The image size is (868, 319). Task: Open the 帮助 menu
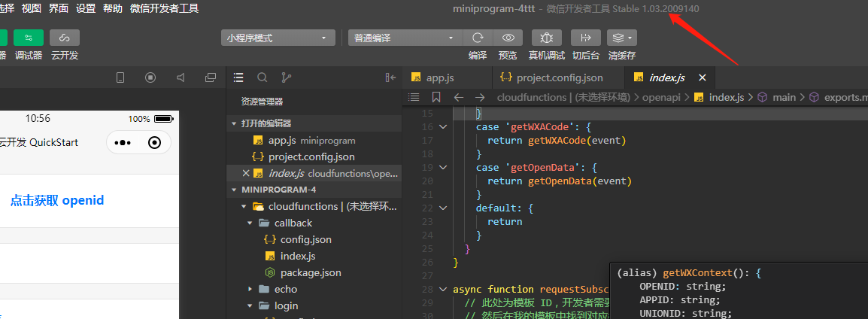tap(112, 8)
